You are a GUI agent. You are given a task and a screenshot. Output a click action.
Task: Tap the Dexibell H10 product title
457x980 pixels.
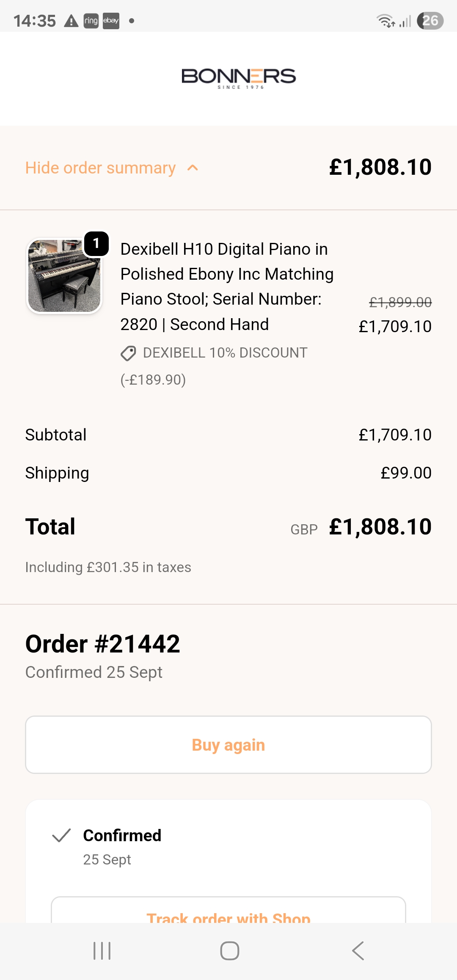tap(227, 286)
